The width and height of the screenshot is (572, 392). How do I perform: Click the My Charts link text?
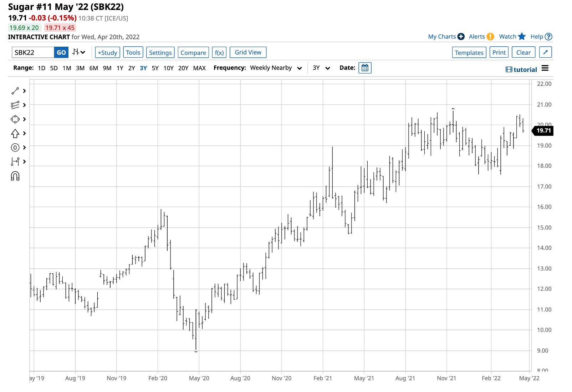coord(442,36)
